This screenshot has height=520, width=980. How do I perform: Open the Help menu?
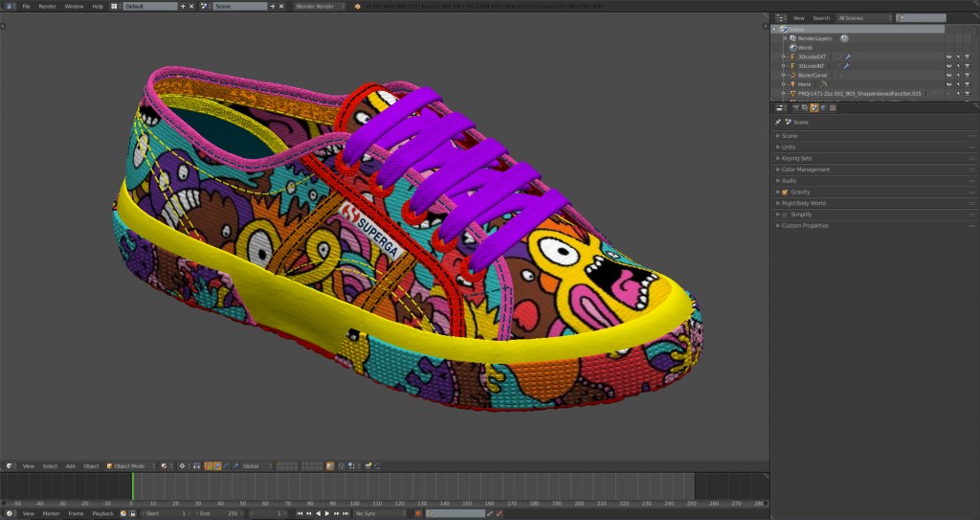tap(98, 7)
